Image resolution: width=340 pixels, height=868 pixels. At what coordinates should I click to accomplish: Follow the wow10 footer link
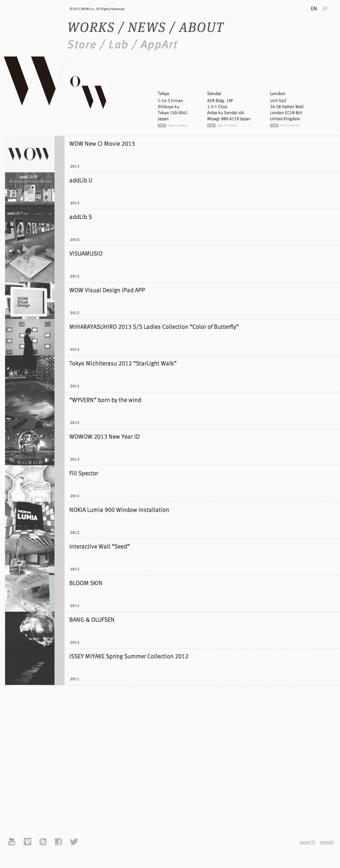click(307, 842)
